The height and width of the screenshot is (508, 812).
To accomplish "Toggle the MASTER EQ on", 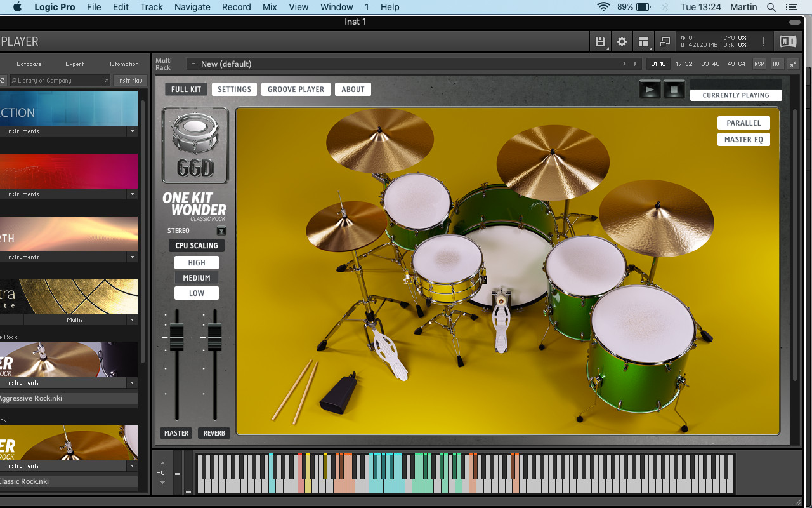I will [743, 139].
